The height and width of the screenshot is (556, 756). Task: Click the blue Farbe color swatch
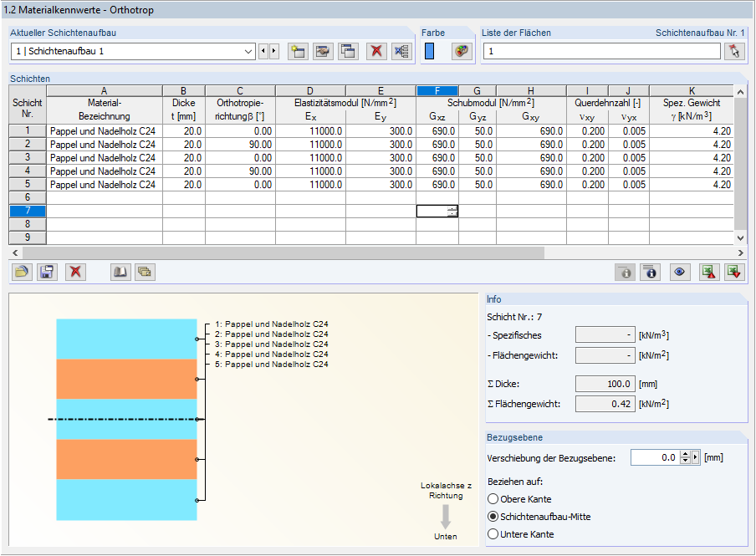pyautogui.click(x=430, y=51)
